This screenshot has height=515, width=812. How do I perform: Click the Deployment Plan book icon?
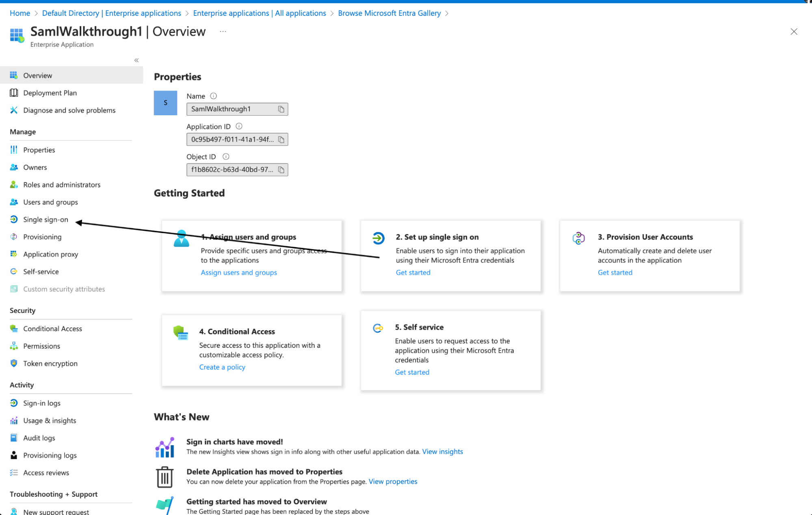[14, 93]
